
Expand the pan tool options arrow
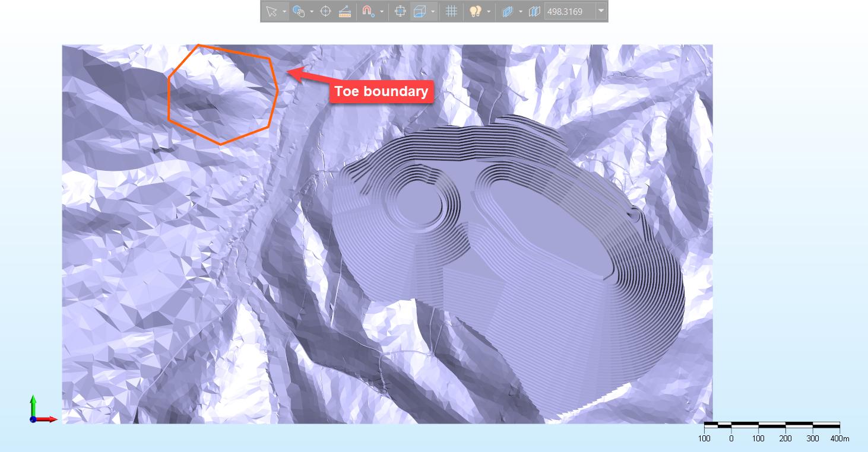tap(312, 11)
